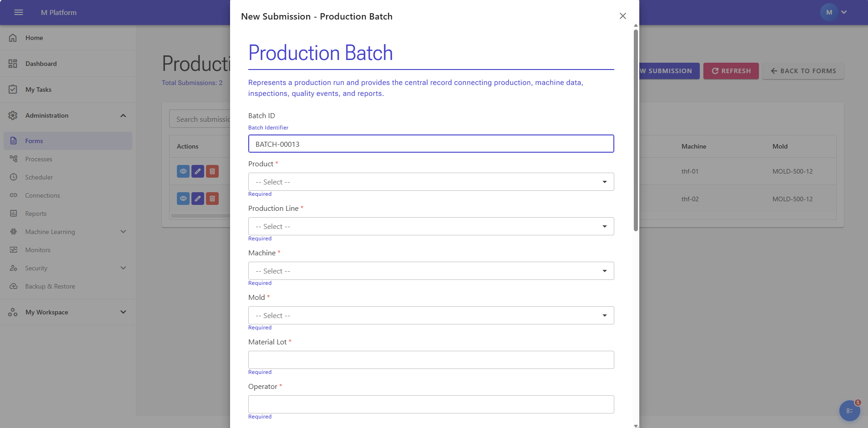Click the Search submissions field
The height and width of the screenshot is (428, 868).
point(200,119)
